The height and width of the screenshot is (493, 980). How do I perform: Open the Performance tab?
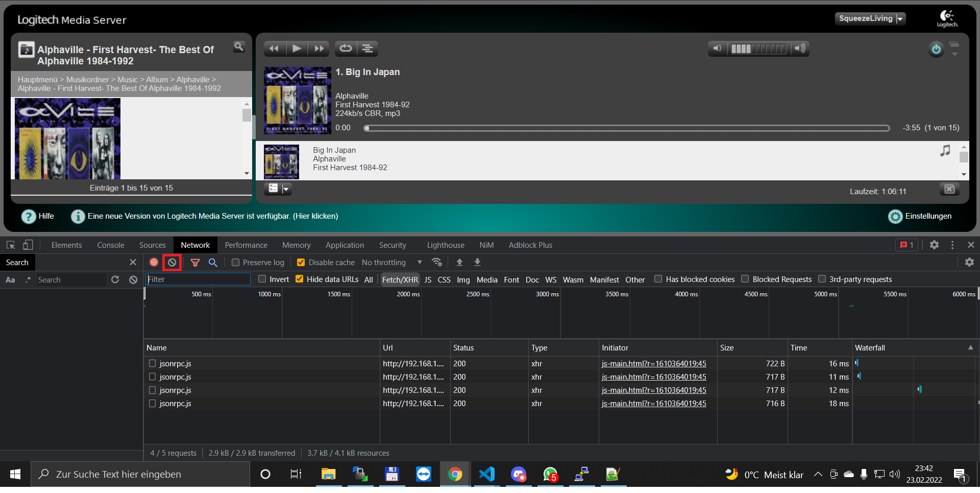click(x=246, y=245)
